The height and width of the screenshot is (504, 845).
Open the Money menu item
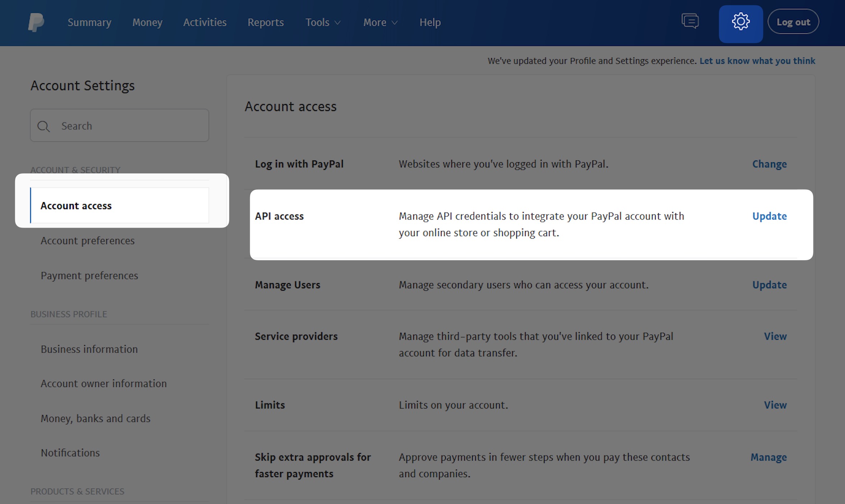coord(147,22)
